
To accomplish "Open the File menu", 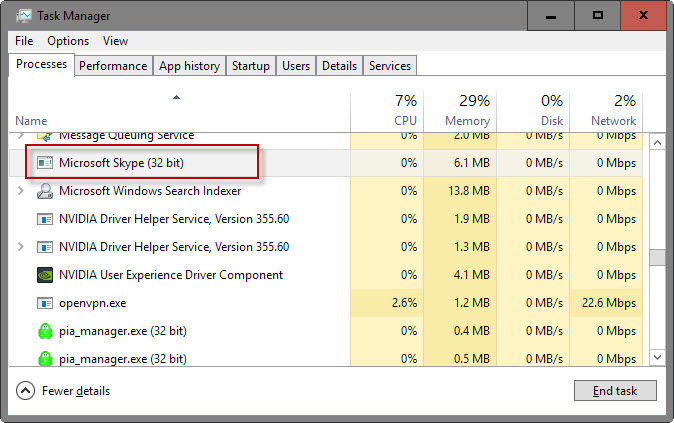I will pos(24,41).
